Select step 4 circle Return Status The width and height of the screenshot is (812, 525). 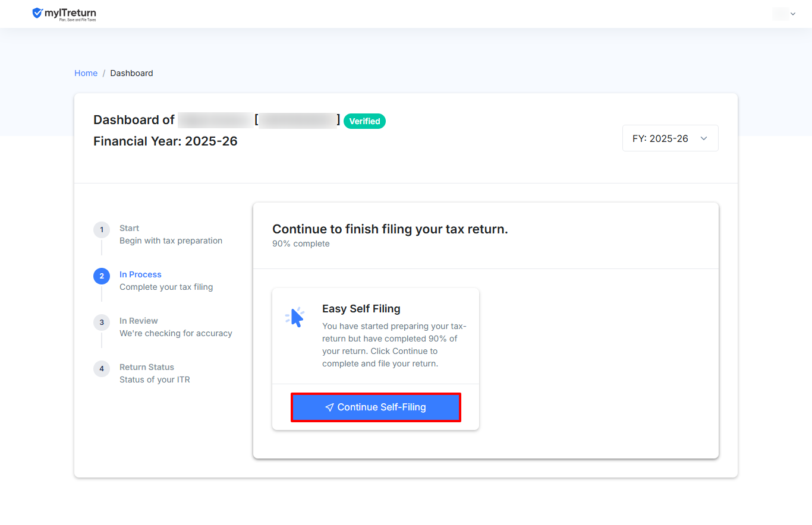pos(102,369)
